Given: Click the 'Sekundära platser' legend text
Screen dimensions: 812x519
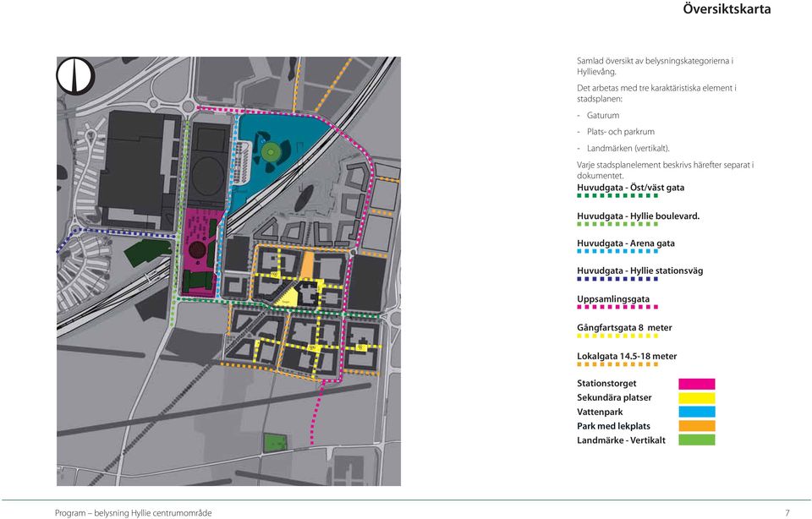Looking at the screenshot, I should tap(614, 397).
